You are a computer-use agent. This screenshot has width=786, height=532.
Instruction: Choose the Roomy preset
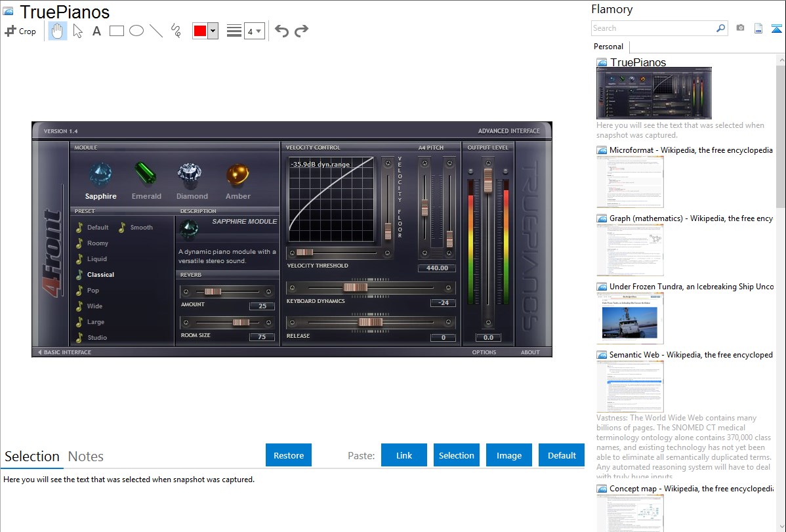pos(97,243)
